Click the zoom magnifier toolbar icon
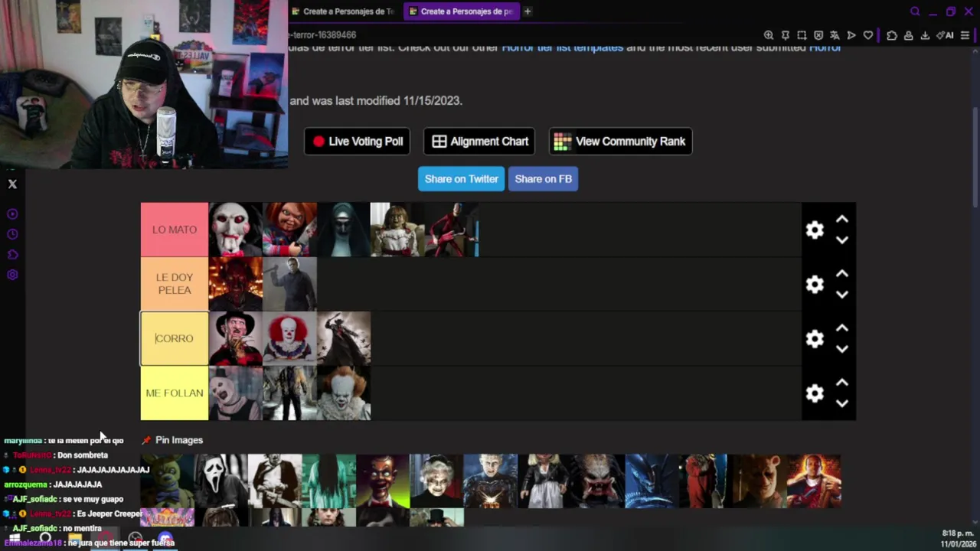 (769, 35)
